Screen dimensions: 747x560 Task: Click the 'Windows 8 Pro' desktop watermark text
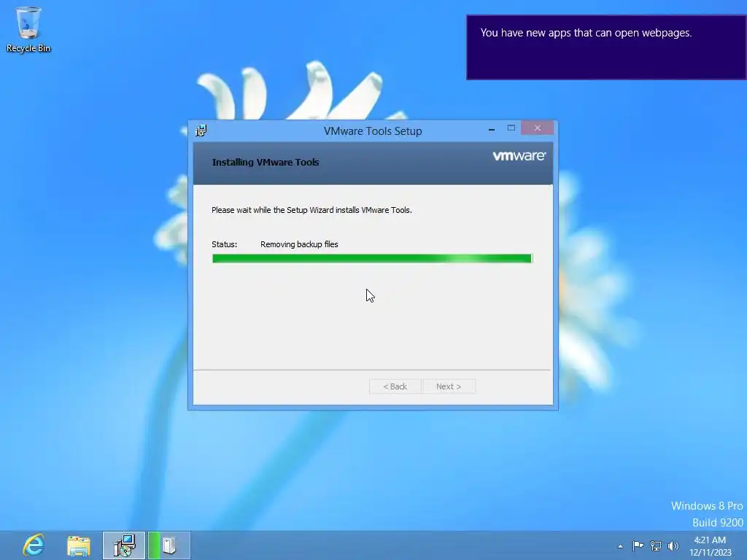(x=707, y=506)
